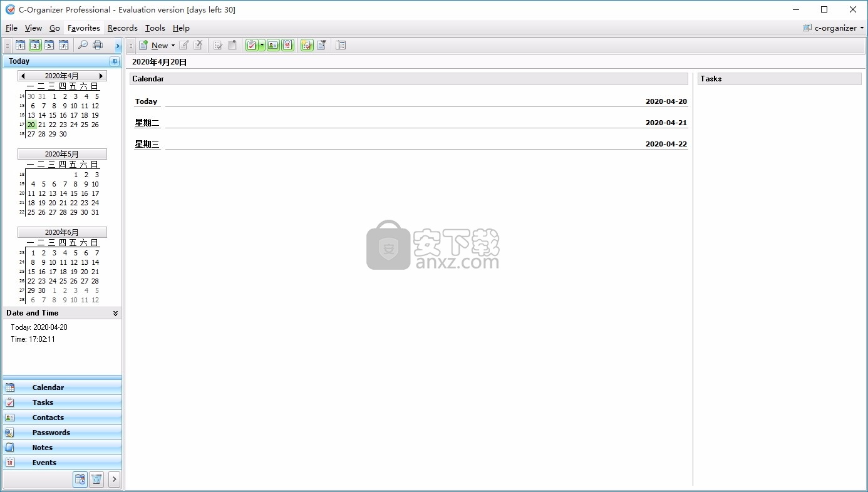Open the Favorites menu

click(x=84, y=28)
